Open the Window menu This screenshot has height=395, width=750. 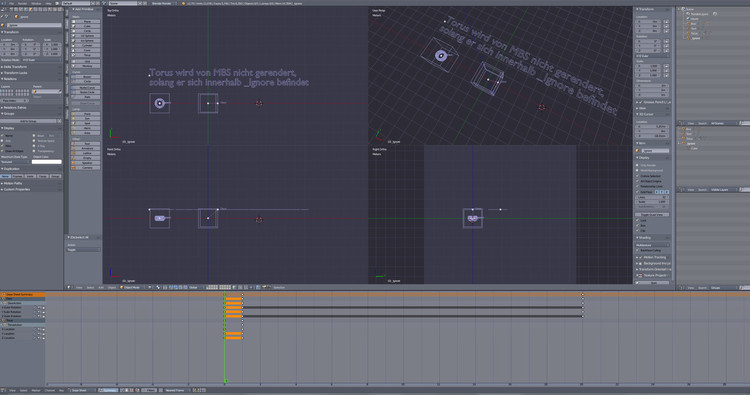point(36,3)
